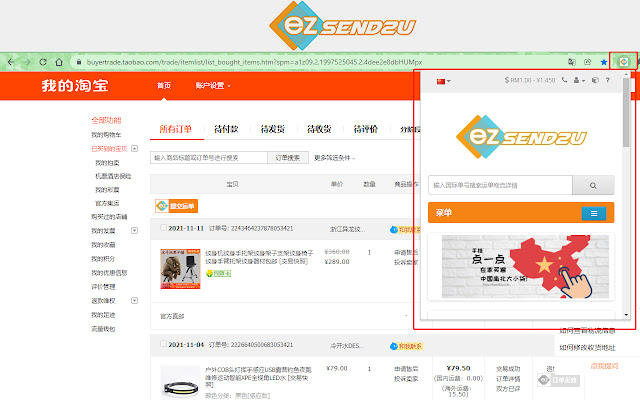
Task: Open 我的购物车 in the sidebar
Action: 106,135
